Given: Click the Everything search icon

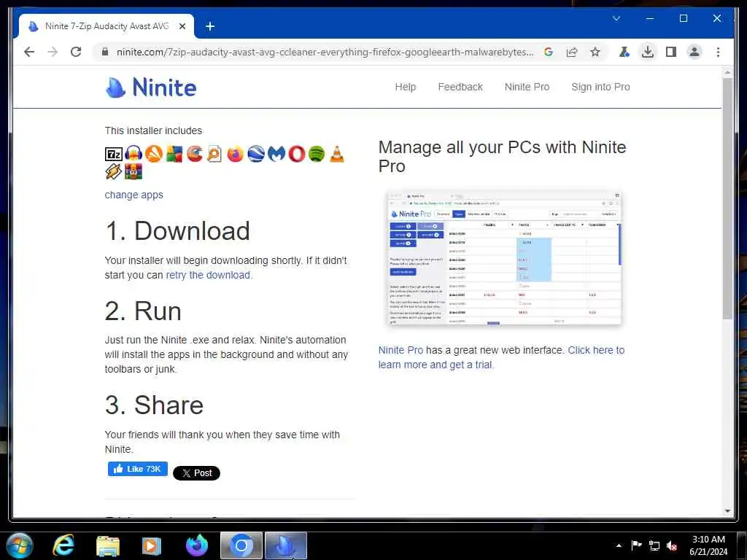Looking at the screenshot, I should tap(215, 154).
